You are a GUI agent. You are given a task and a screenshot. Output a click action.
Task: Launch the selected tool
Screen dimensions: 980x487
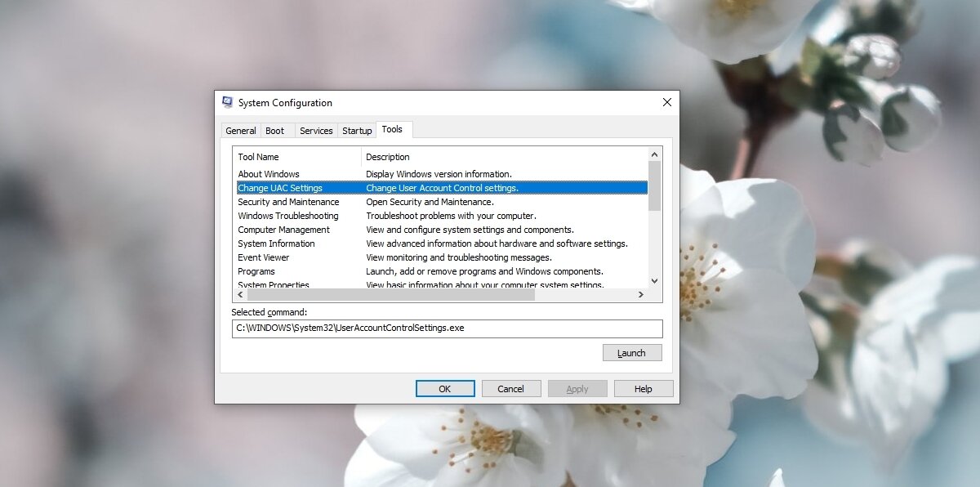pyautogui.click(x=632, y=353)
